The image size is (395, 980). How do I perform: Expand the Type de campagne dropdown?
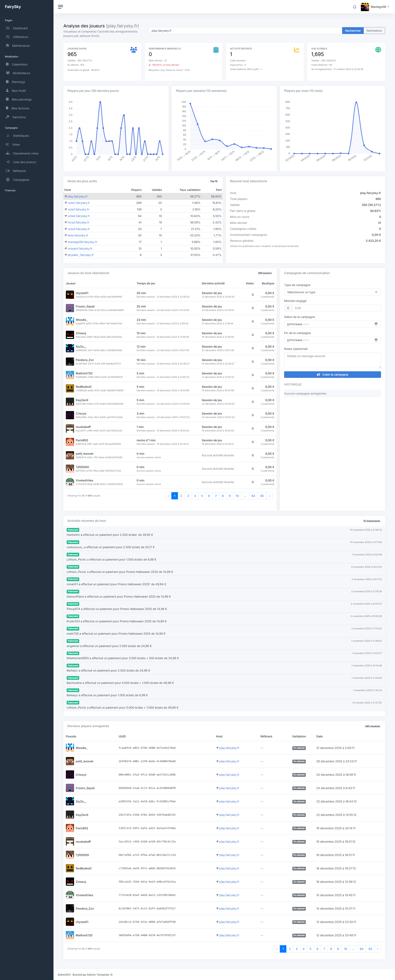point(332,292)
